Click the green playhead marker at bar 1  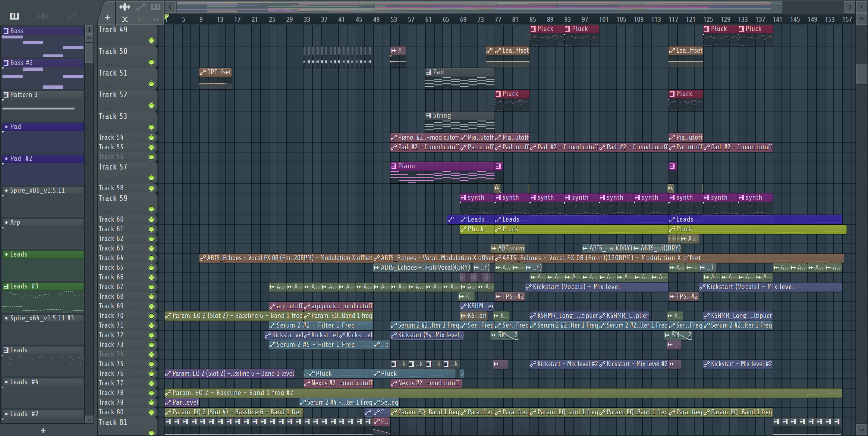[166, 17]
